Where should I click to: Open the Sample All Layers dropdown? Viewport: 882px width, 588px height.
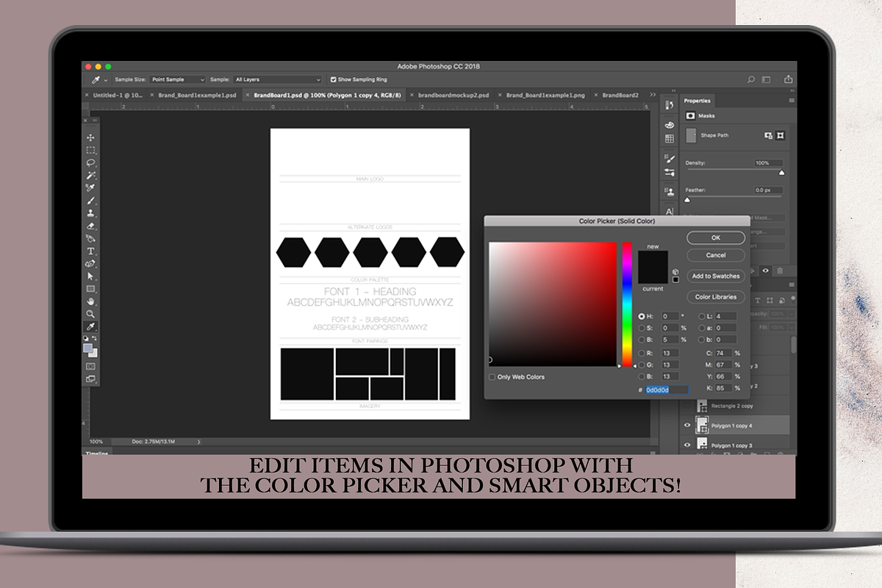(278, 79)
